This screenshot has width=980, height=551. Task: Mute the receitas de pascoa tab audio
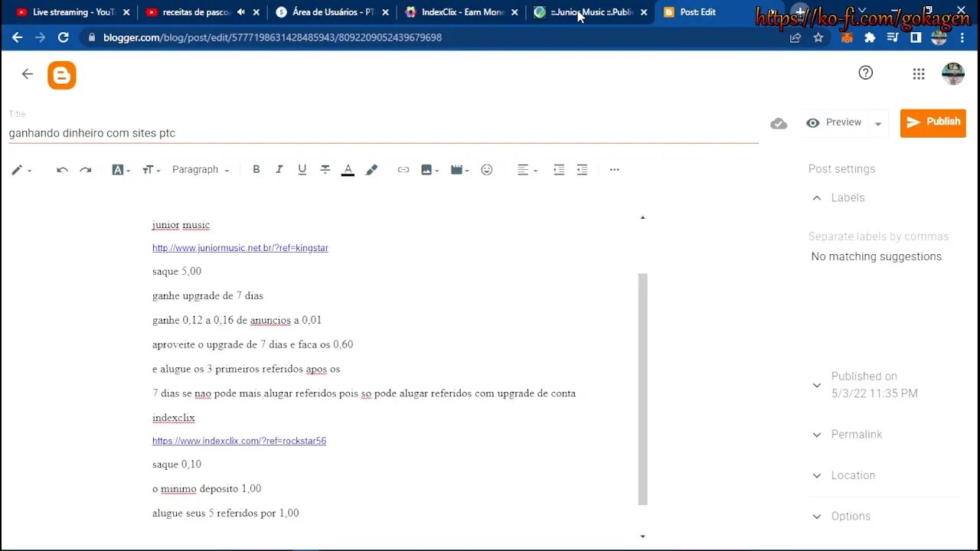tap(241, 12)
